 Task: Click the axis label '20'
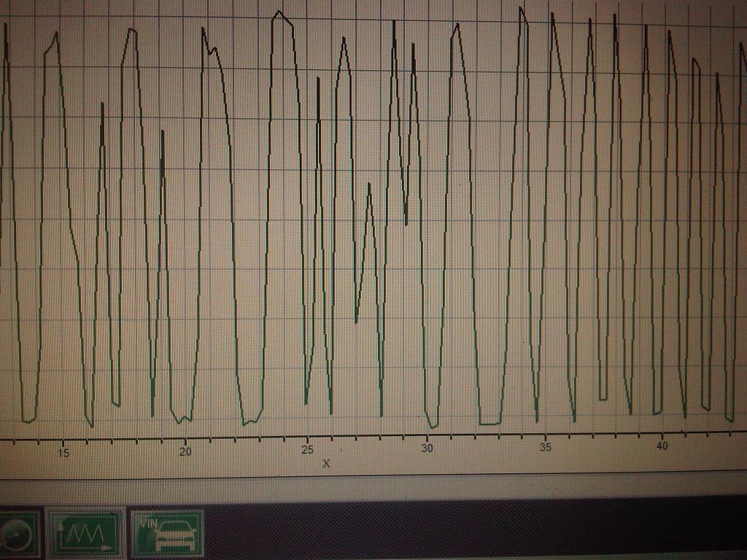click(185, 451)
